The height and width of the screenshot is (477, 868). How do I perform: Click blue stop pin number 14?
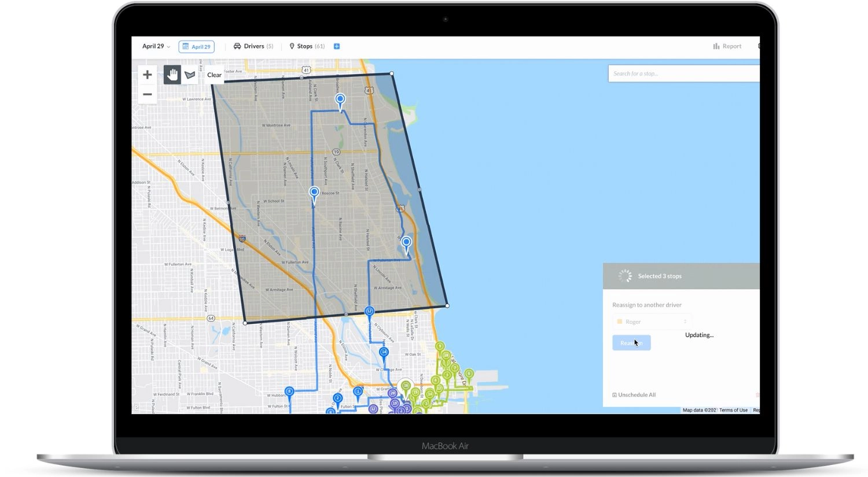click(x=384, y=352)
